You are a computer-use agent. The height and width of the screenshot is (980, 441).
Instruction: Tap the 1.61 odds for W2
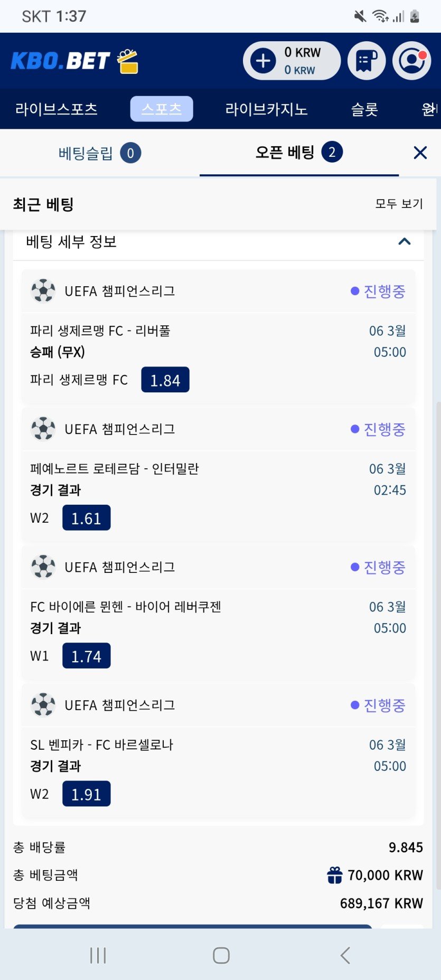coord(86,518)
